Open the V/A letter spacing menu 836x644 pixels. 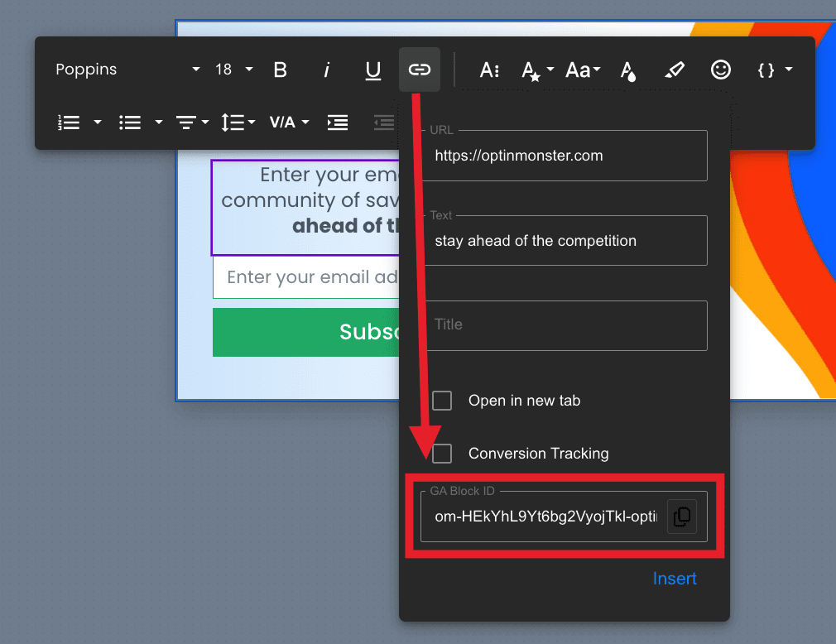[x=288, y=122]
